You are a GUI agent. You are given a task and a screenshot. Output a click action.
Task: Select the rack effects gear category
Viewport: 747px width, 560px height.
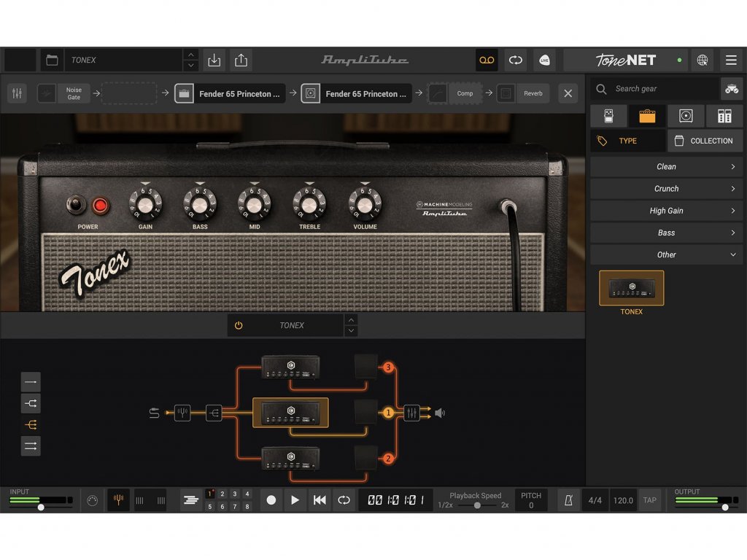point(724,116)
